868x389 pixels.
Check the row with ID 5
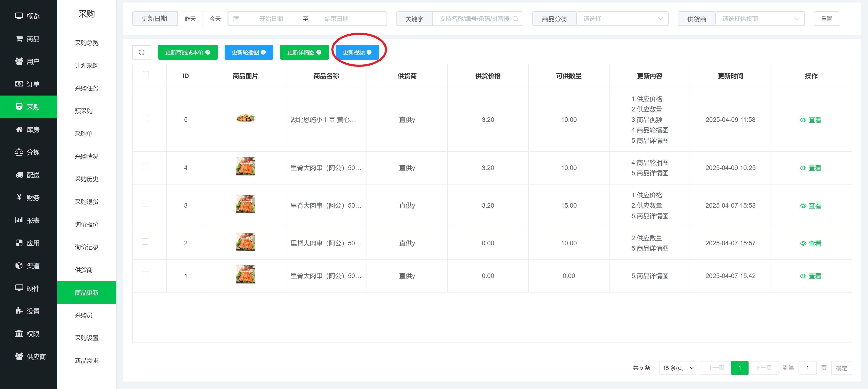(145, 118)
